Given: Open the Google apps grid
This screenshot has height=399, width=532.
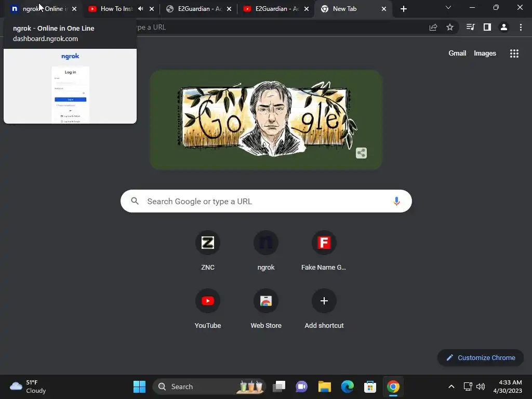Looking at the screenshot, I should (514, 54).
